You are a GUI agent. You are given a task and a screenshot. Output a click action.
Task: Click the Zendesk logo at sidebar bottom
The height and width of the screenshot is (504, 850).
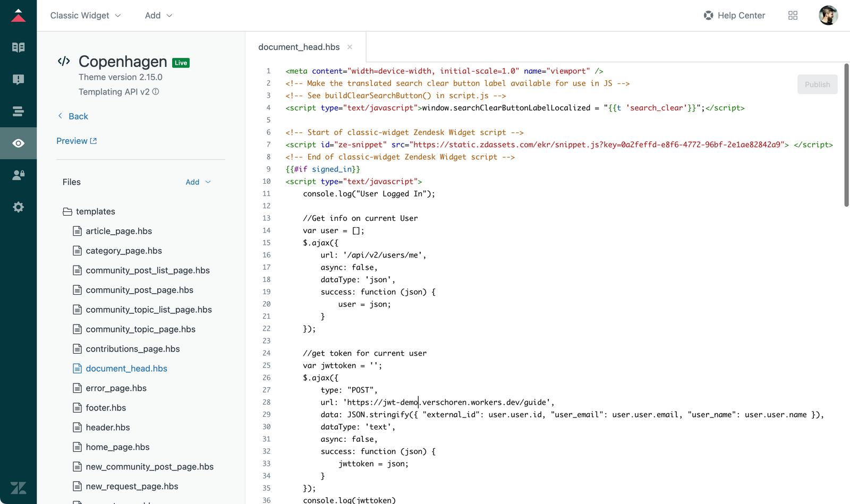18,488
